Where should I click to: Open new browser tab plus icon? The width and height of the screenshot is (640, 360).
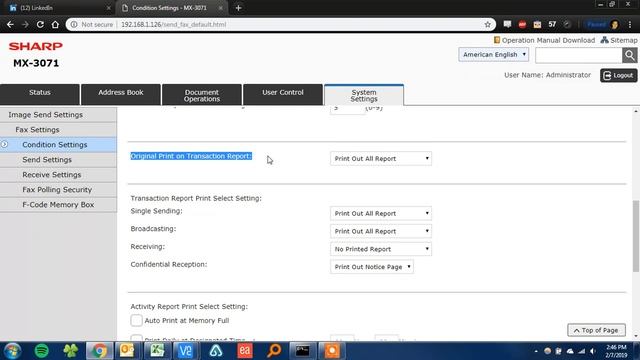point(238,8)
